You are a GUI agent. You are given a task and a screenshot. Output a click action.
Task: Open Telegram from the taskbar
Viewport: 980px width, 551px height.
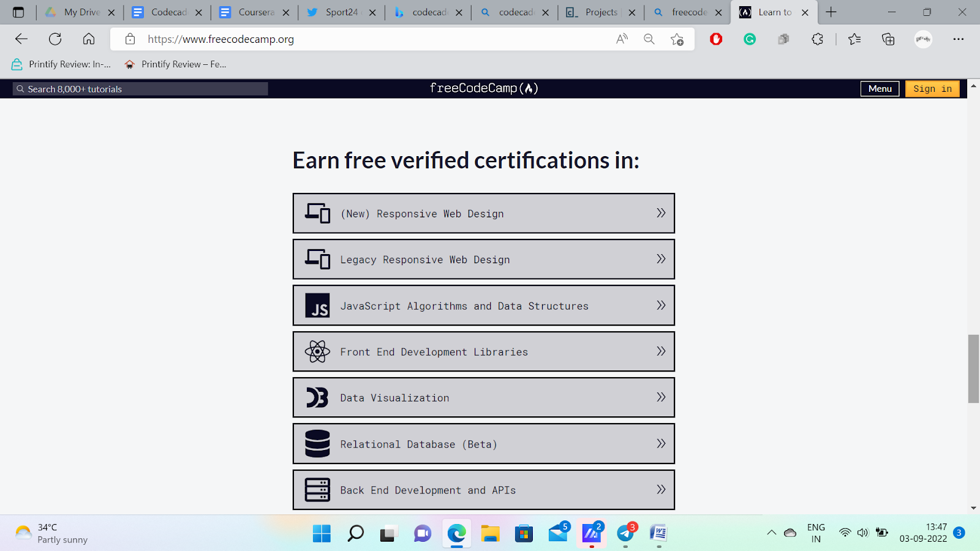626,532
